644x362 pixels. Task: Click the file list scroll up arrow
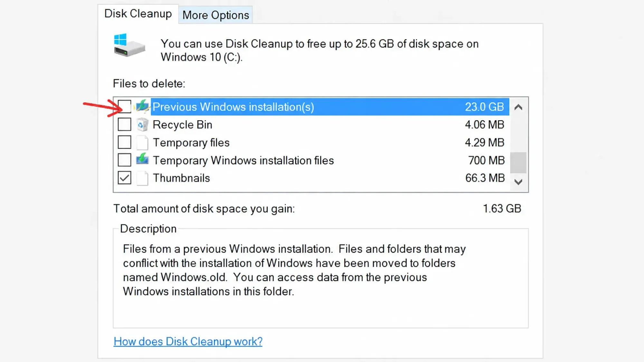click(x=518, y=107)
